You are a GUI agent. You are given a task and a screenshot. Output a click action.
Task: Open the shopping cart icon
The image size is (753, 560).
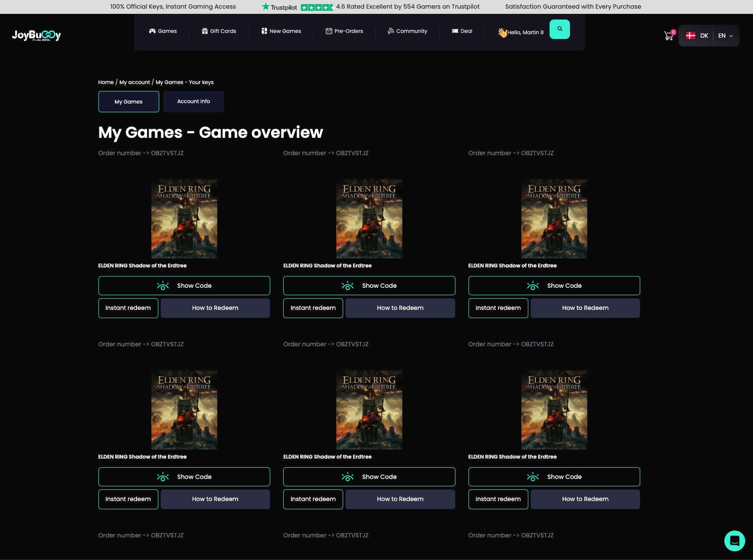point(668,36)
